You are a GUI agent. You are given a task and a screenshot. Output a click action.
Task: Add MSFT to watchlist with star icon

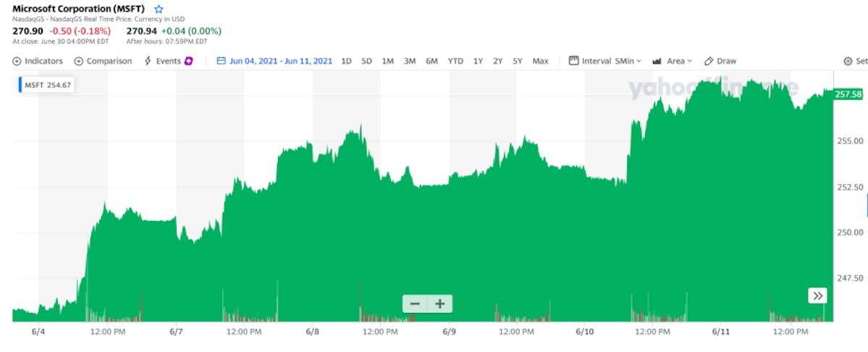pos(159,9)
